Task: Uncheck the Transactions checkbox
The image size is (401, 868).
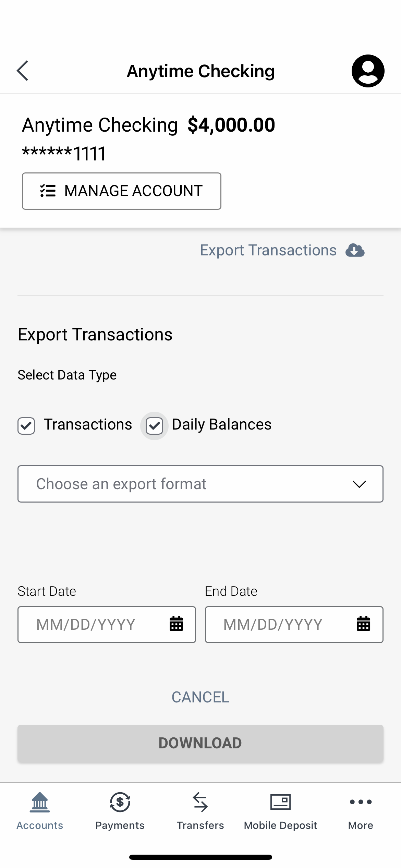Action: (x=26, y=426)
